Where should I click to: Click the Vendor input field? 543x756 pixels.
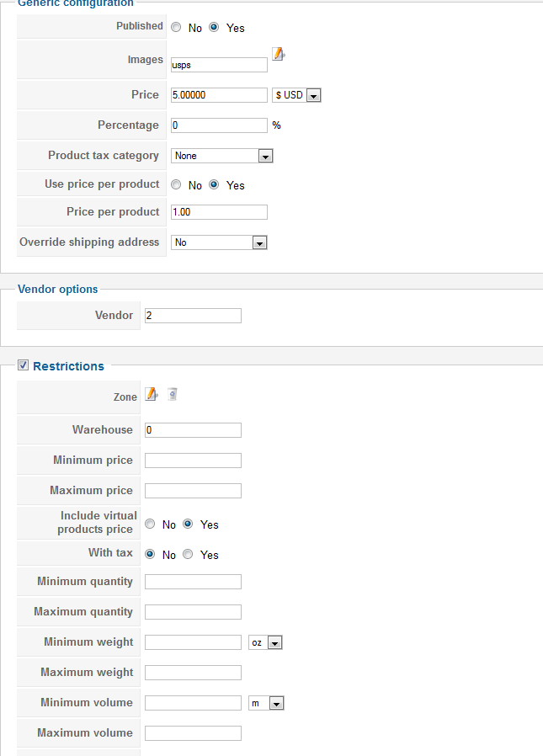[193, 316]
